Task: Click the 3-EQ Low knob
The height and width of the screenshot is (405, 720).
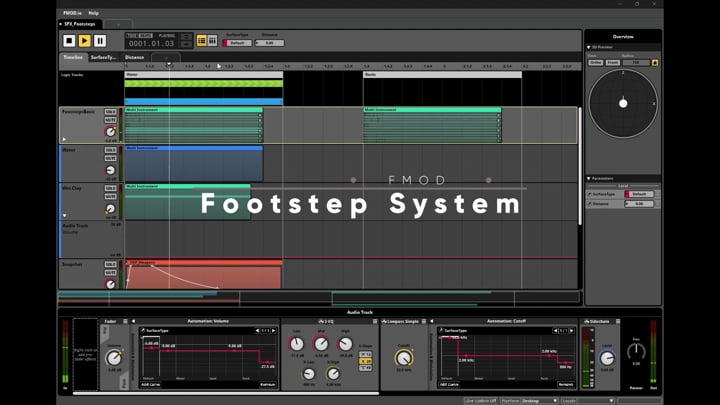Action: click(297, 344)
